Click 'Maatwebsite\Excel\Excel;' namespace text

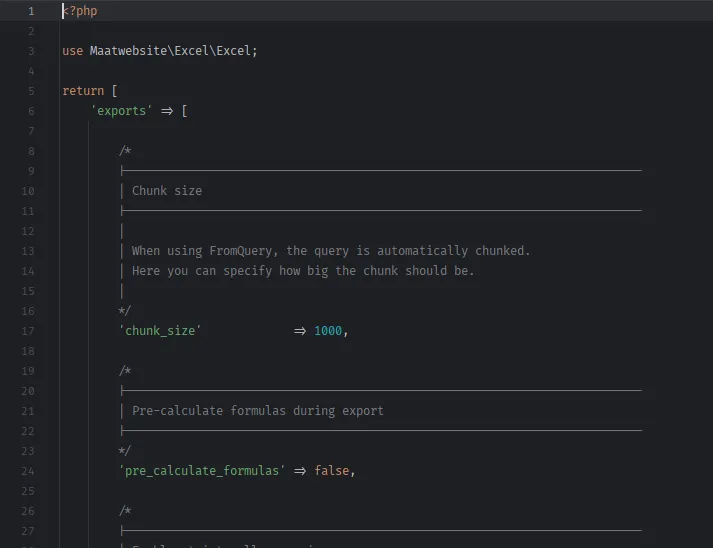tap(174, 51)
